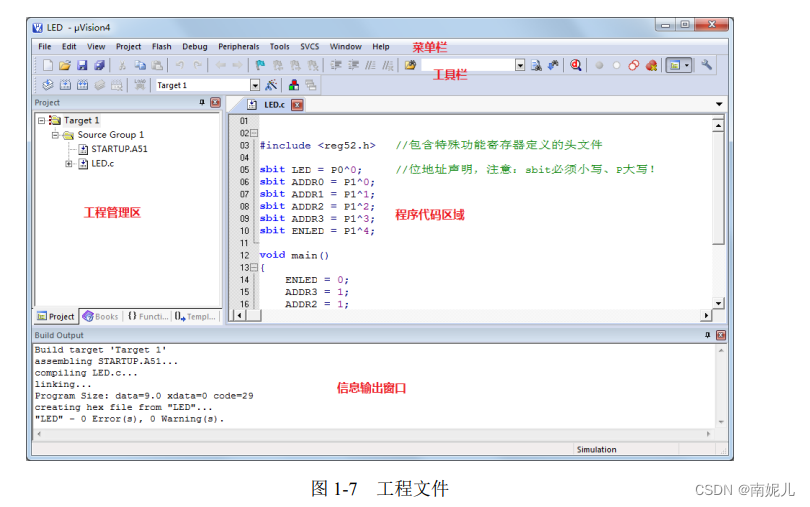Open the dropdown arrow beside the Window layout button
The width and height of the screenshot is (810, 507).
(687, 65)
